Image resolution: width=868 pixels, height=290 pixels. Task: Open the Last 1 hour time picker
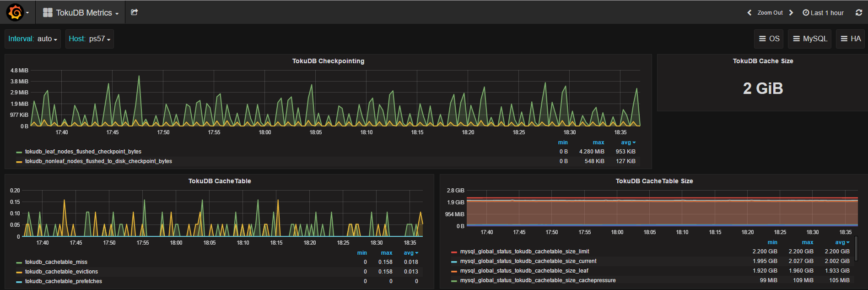pos(823,13)
